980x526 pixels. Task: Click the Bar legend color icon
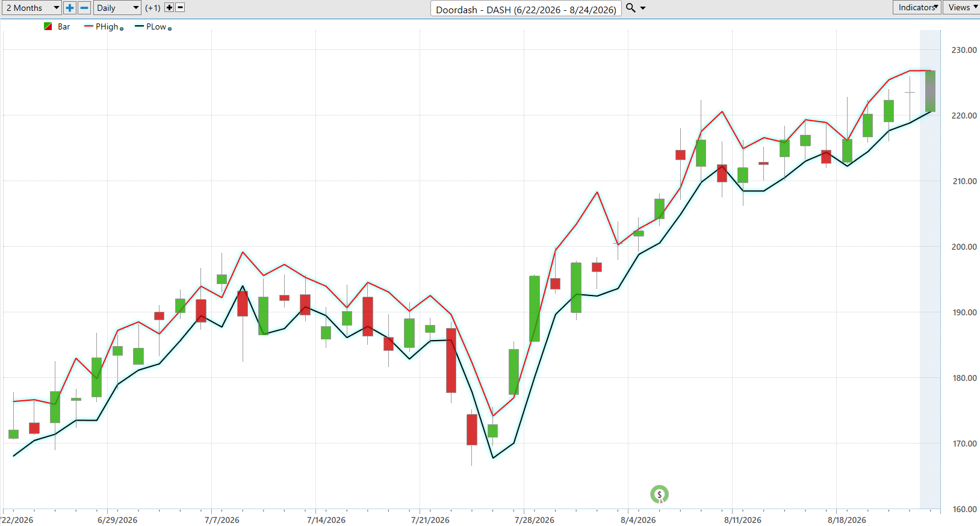[48, 26]
